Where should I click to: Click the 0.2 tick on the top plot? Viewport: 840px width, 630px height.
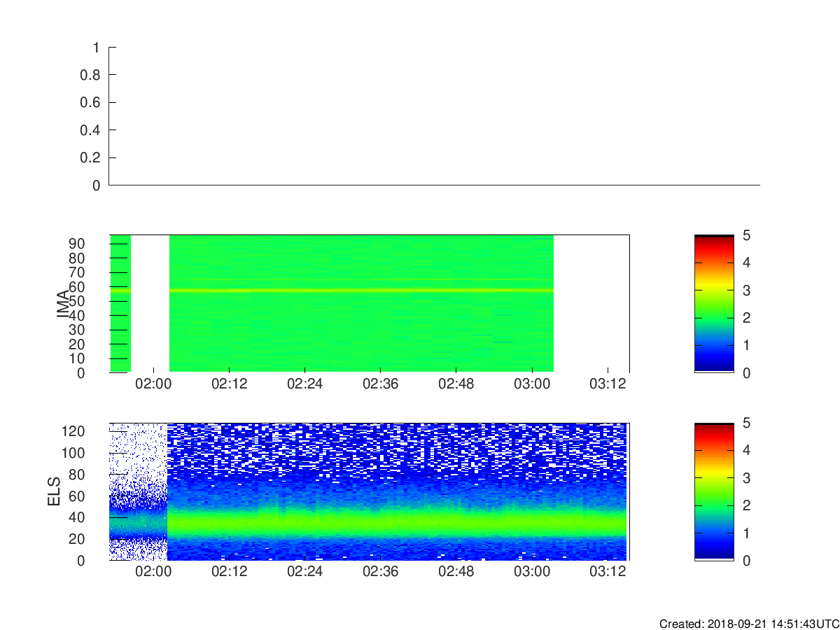[x=92, y=157]
